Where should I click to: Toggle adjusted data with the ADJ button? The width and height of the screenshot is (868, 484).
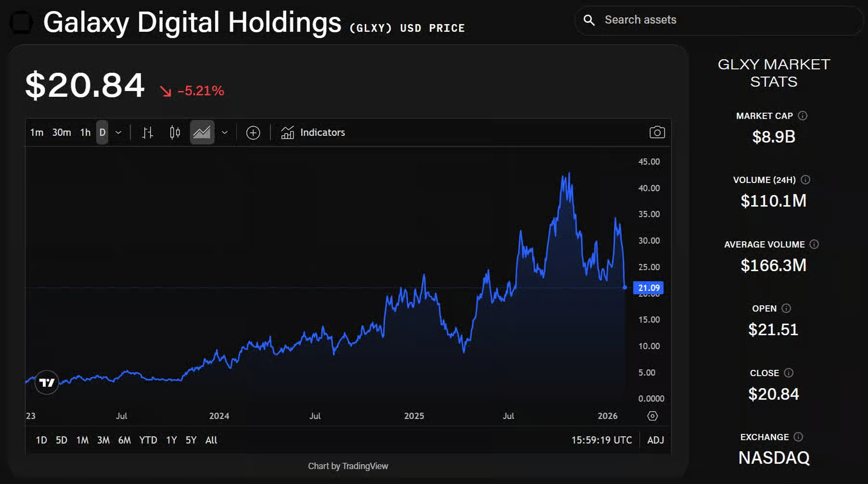tap(655, 440)
